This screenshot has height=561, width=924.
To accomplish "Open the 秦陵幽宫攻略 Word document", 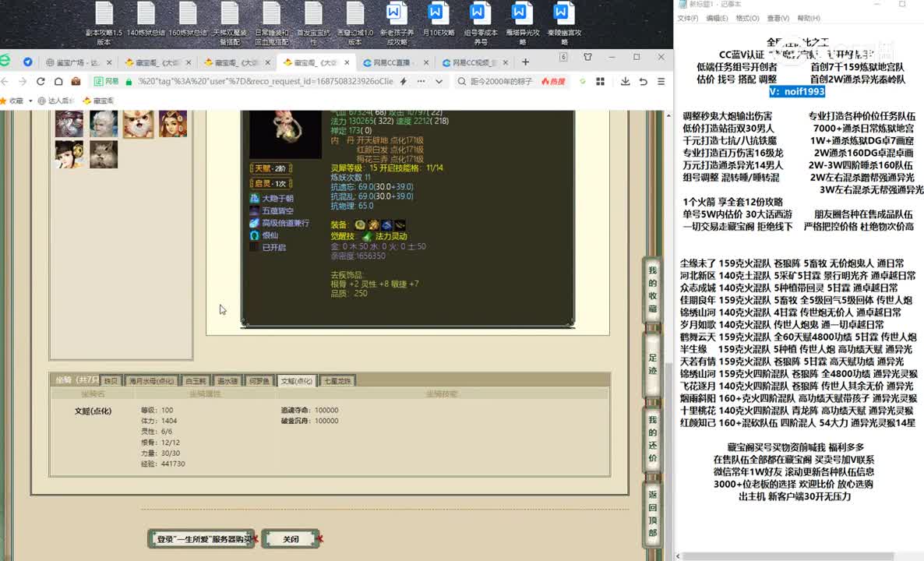I will pos(564,23).
